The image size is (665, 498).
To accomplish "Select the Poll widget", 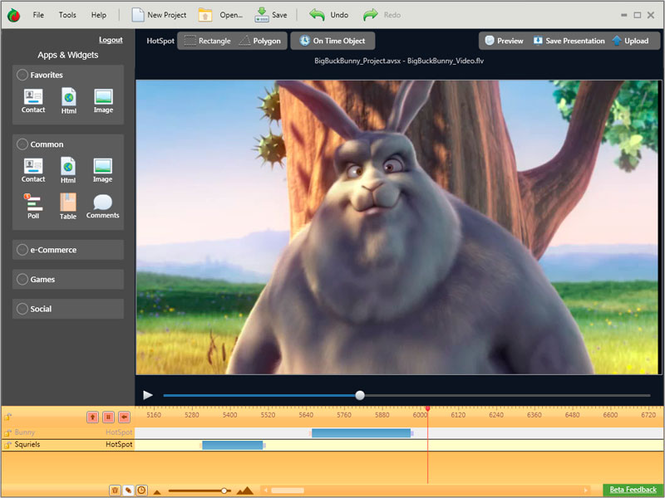I will (x=33, y=206).
